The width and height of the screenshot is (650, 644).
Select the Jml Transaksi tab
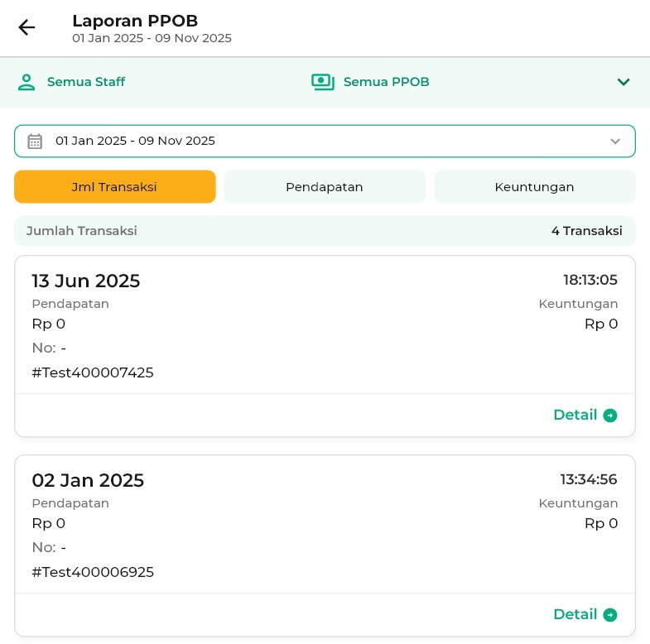click(x=114, y=187)
